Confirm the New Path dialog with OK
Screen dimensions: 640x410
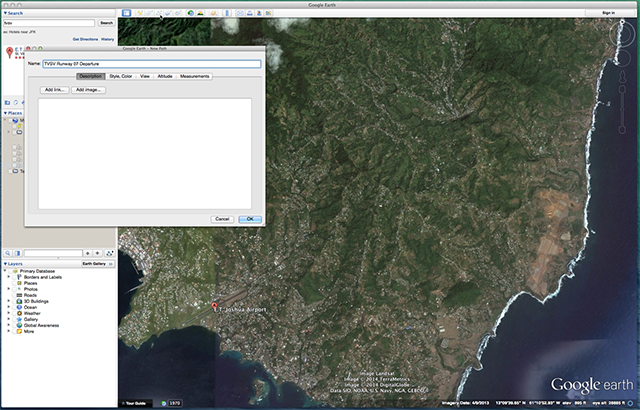[x=250, y=219]
